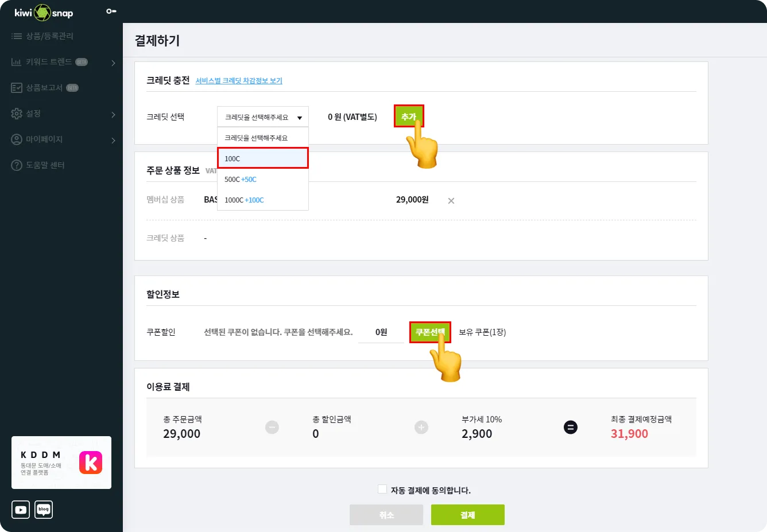
Task: Pick the 1000C +100C credit option
Action: [x=262, y=200]
